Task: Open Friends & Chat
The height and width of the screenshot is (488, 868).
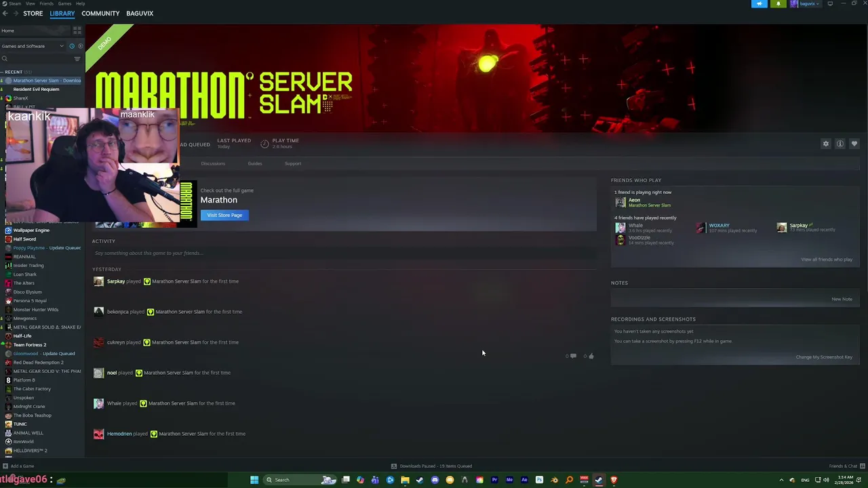Action: click(x=843, y=466)
